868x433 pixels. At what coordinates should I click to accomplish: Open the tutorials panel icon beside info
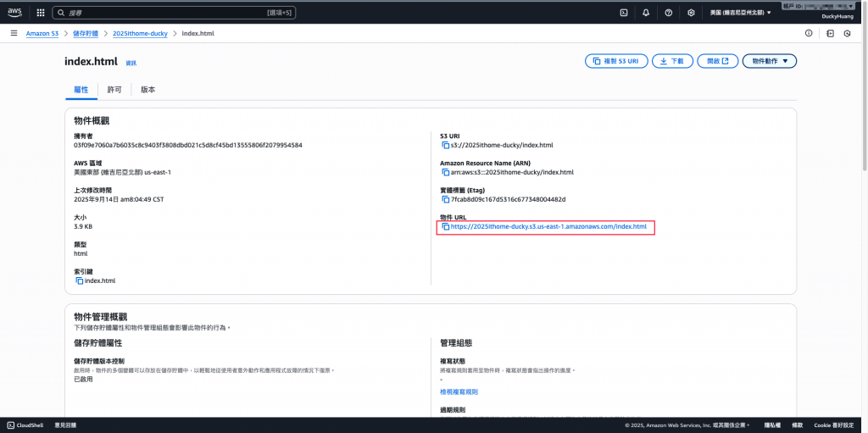pos(830,33)
